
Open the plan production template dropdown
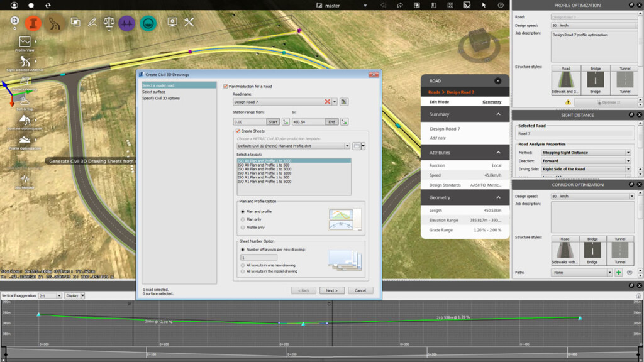coord(347,146)
